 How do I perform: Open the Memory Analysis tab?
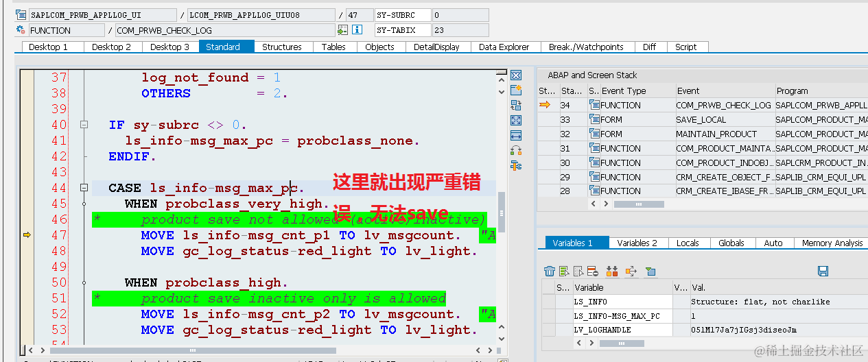(x=832, y=243)
